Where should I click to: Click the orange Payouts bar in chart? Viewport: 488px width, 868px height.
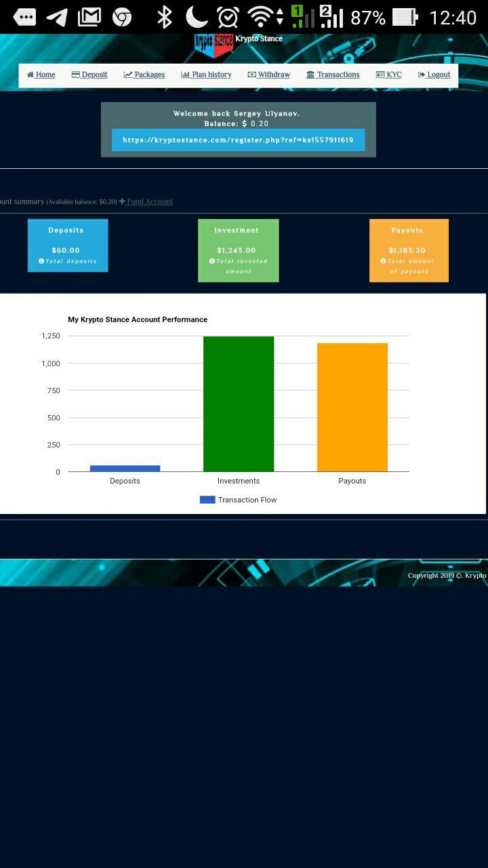(x=352, y=408)
